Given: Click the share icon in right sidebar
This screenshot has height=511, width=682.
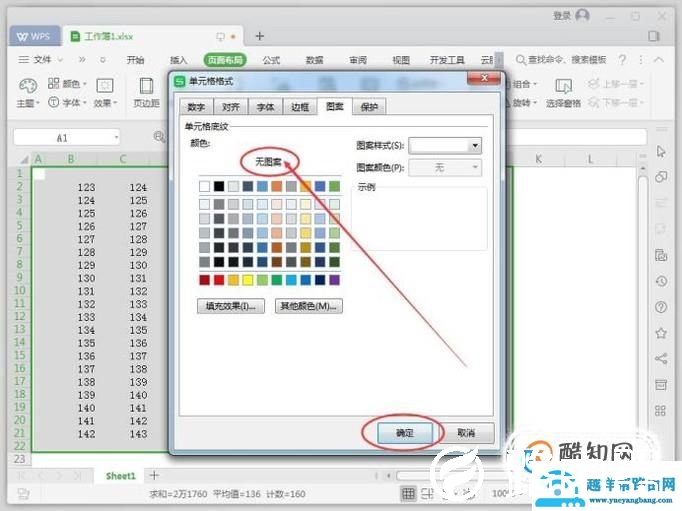Looking at the screenshot, I should click(x=661, y=359).
